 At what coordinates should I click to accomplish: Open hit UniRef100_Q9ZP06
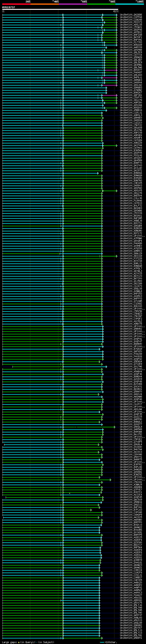[x=131, y=30]
